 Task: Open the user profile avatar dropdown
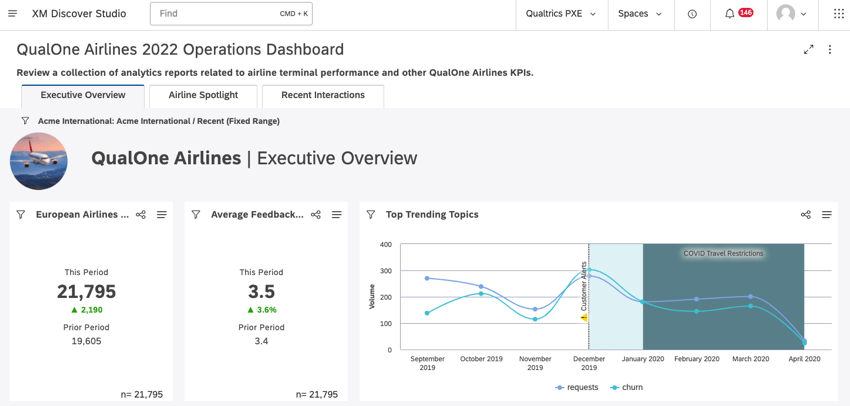point(791,14)
